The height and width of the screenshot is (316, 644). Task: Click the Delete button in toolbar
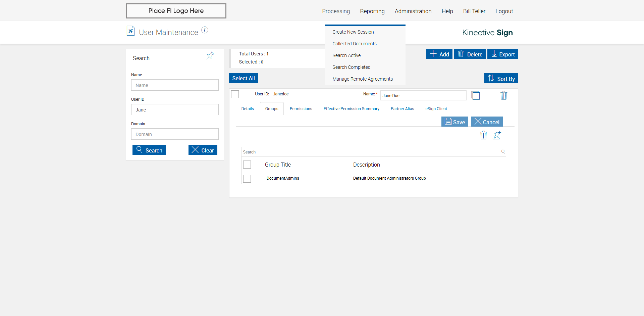[470, 54]
